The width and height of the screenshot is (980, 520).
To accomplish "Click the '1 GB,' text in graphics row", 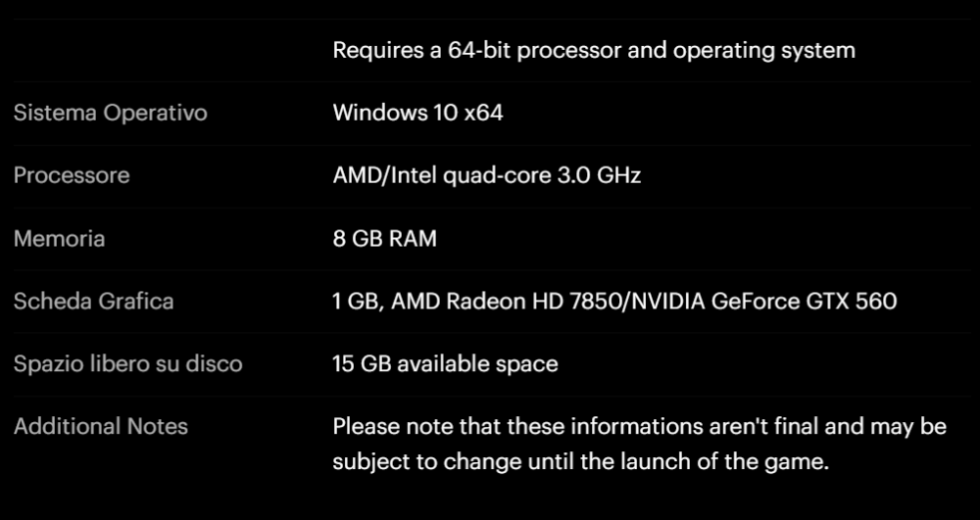I will (x=359, y=302).
